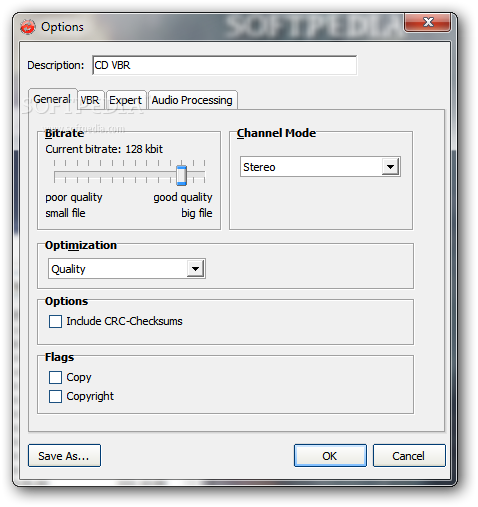Click the 'big file' label
The image size is (478, 507).
[x=197, y=213]
